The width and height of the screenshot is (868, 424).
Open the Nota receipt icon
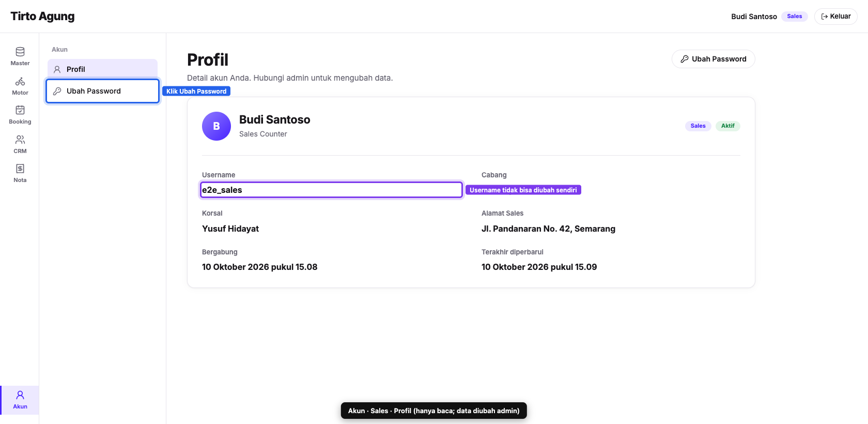tap(20, 169)
